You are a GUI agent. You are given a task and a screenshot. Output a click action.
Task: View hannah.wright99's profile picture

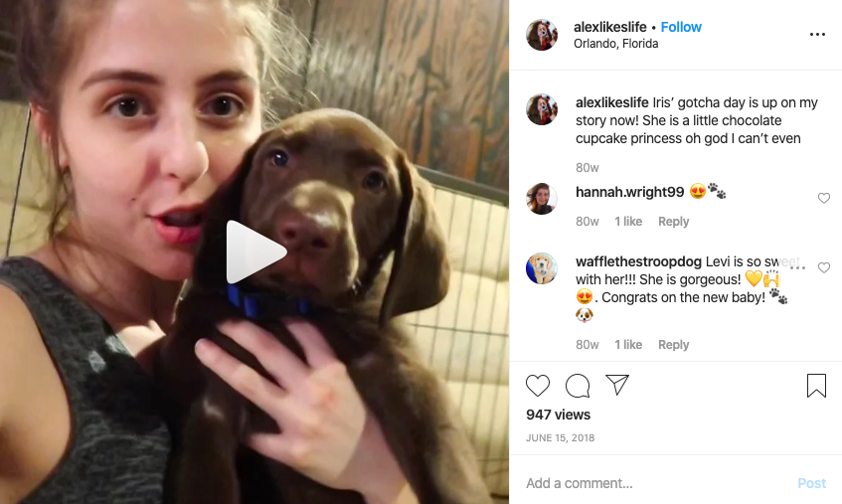pyautogui.click(x=541, y=199)
